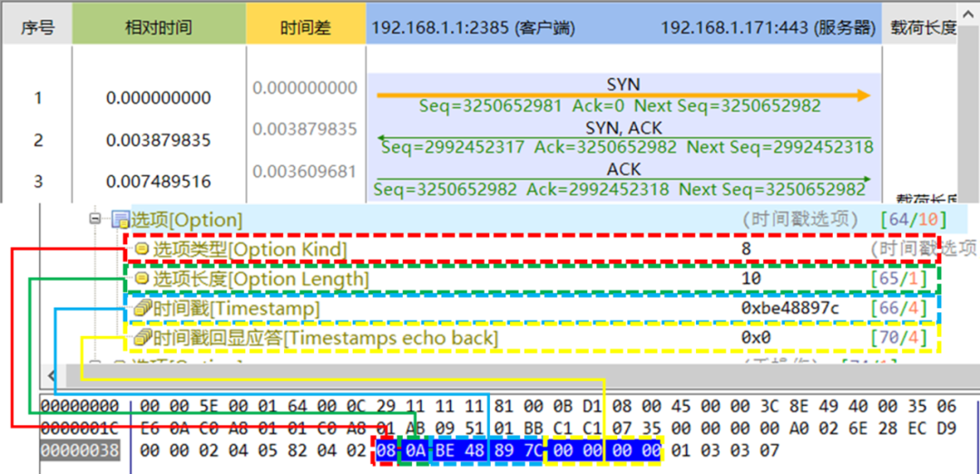Click 192.168.1.171:443 (服务器) header
Screen dimensions: 980x474
click(767, 28)
